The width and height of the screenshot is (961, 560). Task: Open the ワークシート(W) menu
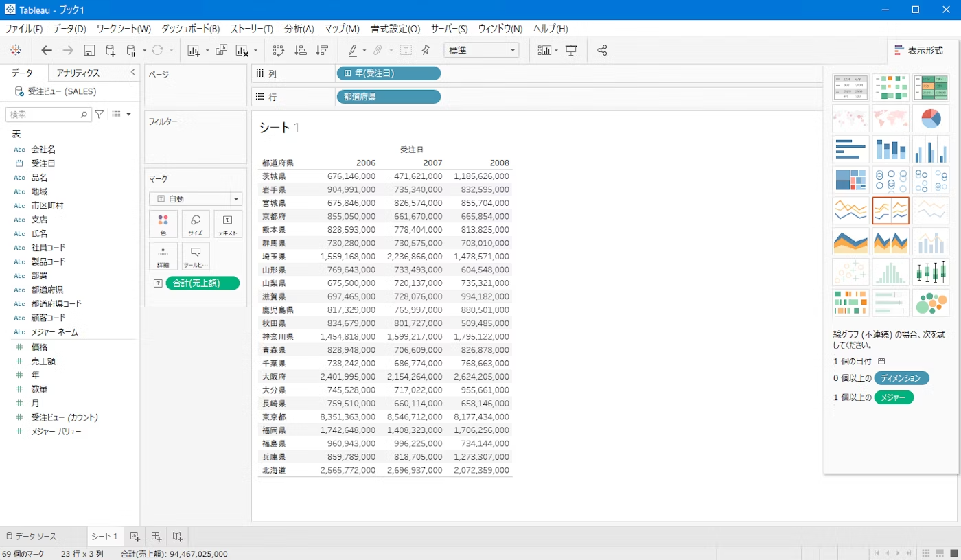click(x=124, y=29)
